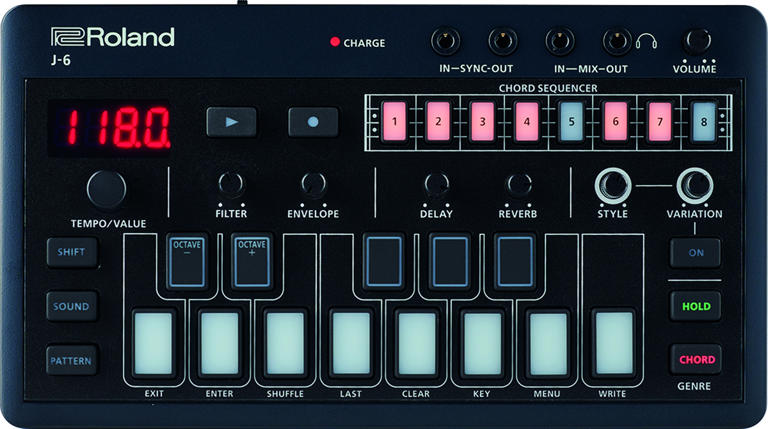Tap the white key labeled ENTER
Viewport: 768px width, 429px height.
pos(219,343)
